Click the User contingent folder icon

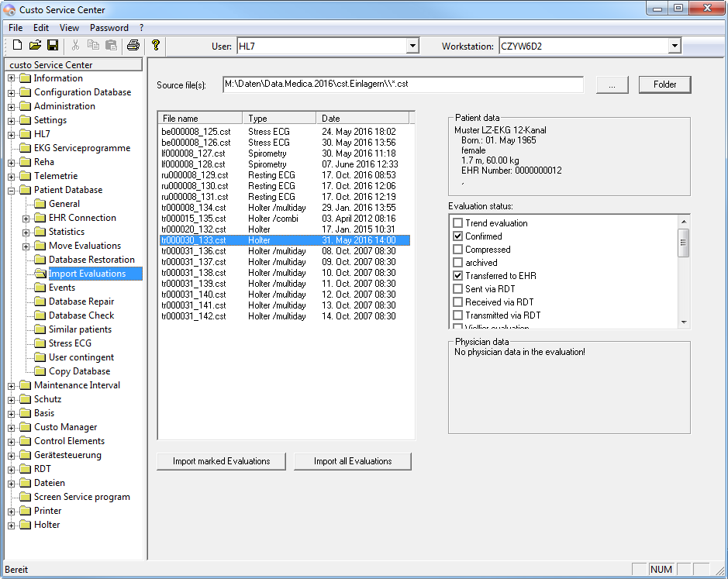(x=40, y=357)
